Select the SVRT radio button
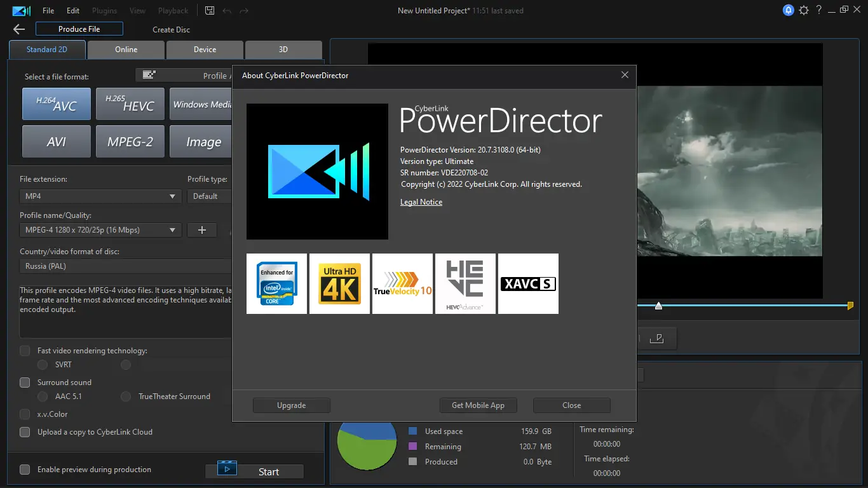 (43, 365)
